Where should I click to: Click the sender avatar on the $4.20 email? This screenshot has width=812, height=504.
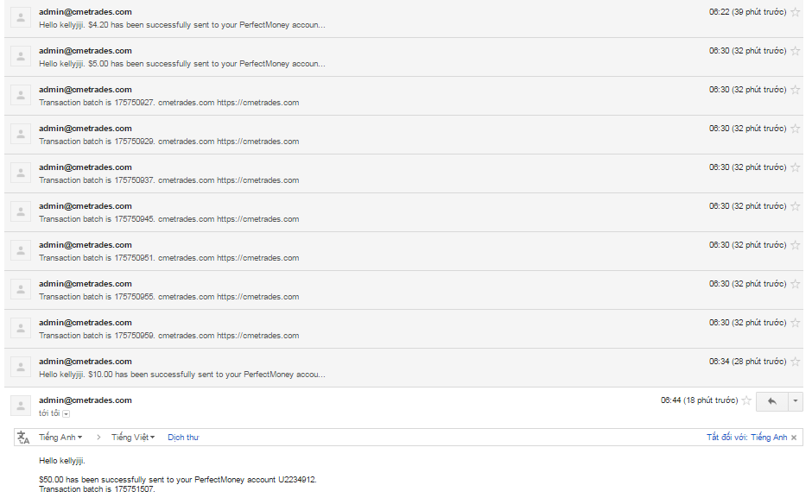(21, 18)
